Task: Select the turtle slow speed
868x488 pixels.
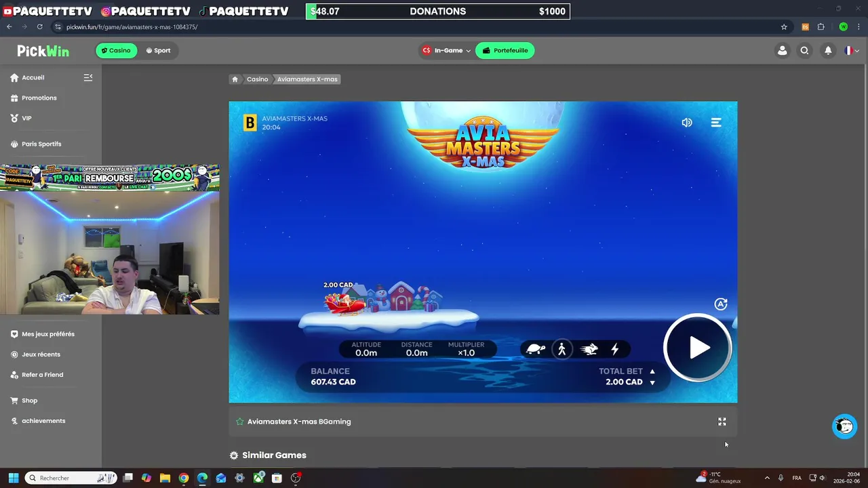Action: tap(536, 349)
